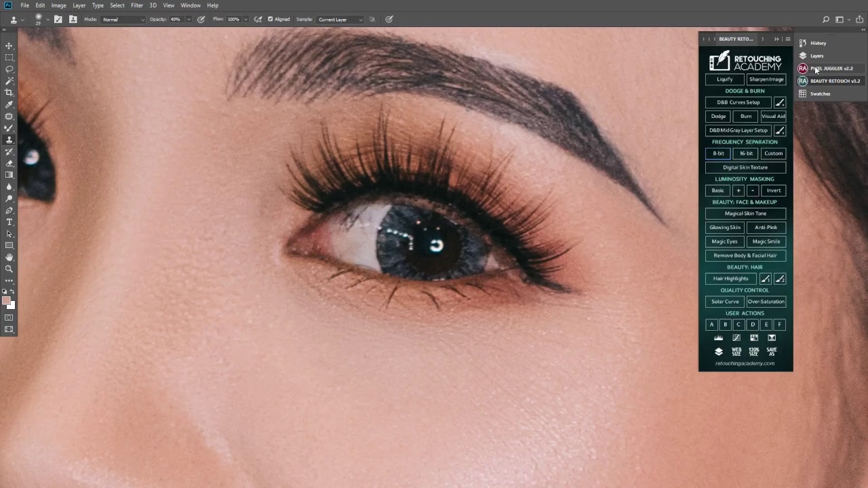The width and height of the screenshot is (868, 488).
Task: Open the Sample dropdown set to Current Layer
Action: point(340,19)
